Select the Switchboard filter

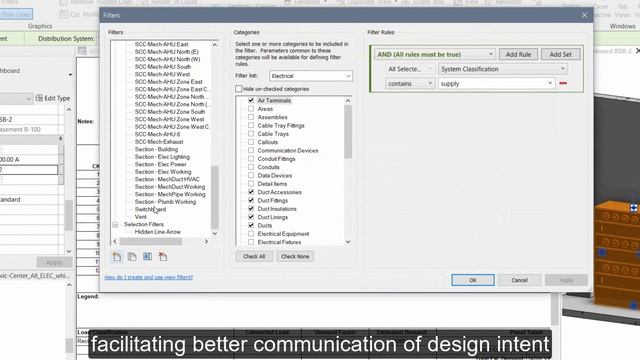click(150, 209)
